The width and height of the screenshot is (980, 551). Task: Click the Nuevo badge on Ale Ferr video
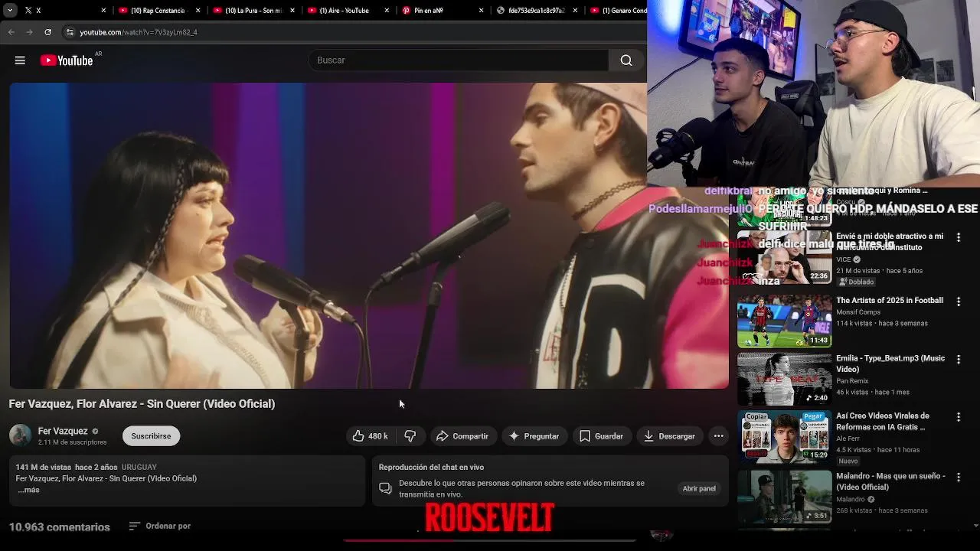coord(848,461)
